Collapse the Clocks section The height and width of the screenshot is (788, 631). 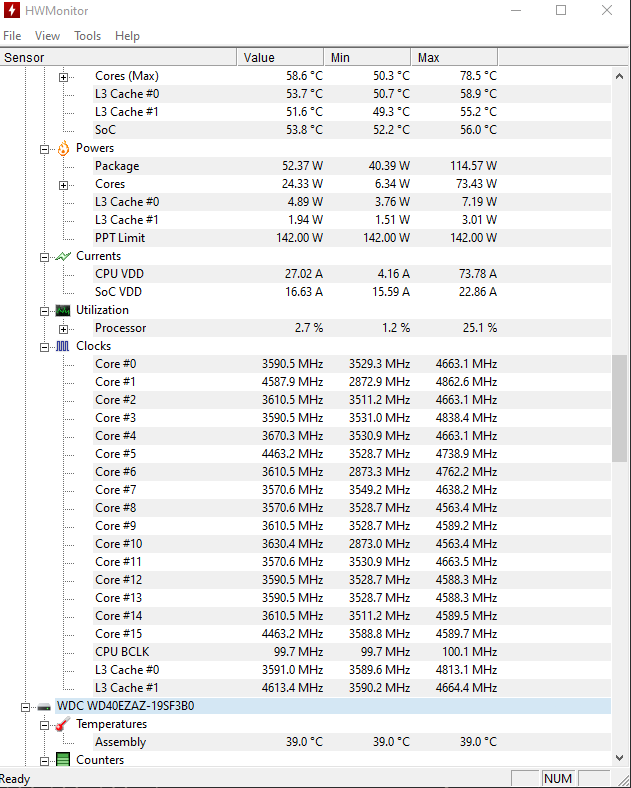[45, 347]
